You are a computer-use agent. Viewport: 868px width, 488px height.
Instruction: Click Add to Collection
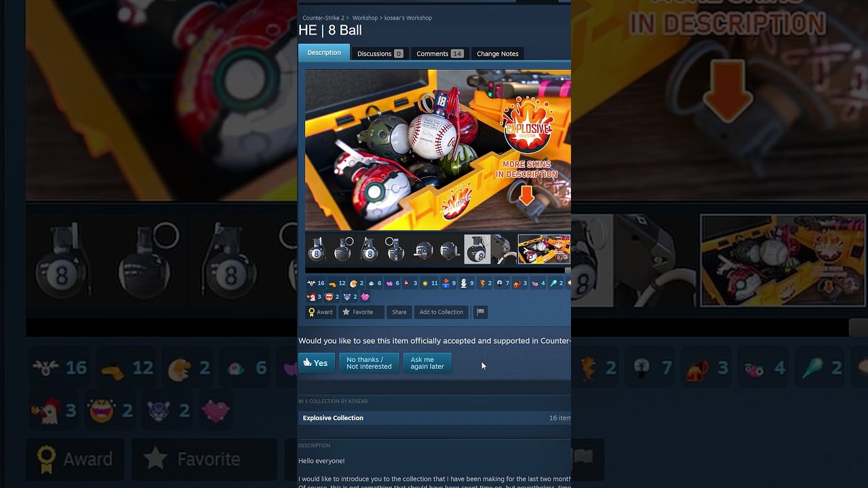(441, 312)
